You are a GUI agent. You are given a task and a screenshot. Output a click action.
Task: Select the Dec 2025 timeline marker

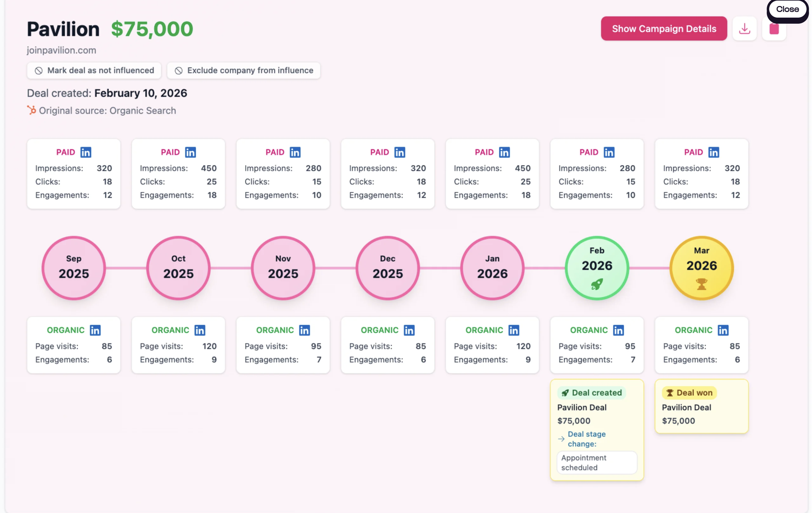click(x=388, y=268)
